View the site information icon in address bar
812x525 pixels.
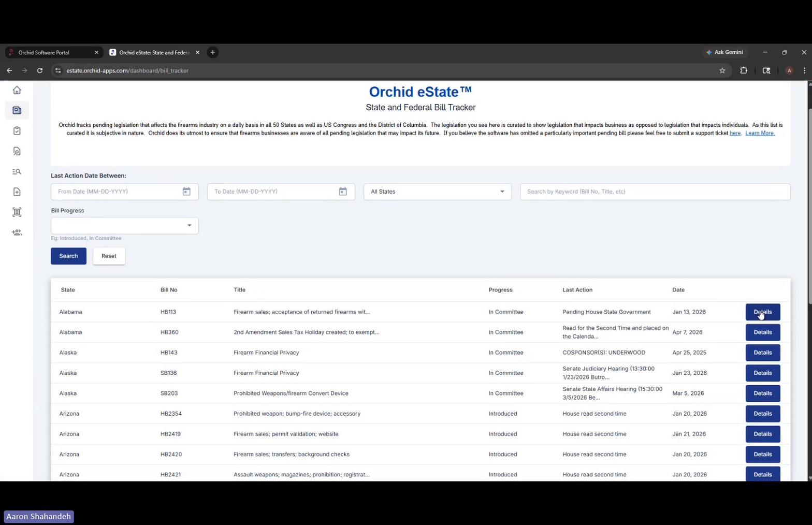pyautogui.click(x=58, y=70)
